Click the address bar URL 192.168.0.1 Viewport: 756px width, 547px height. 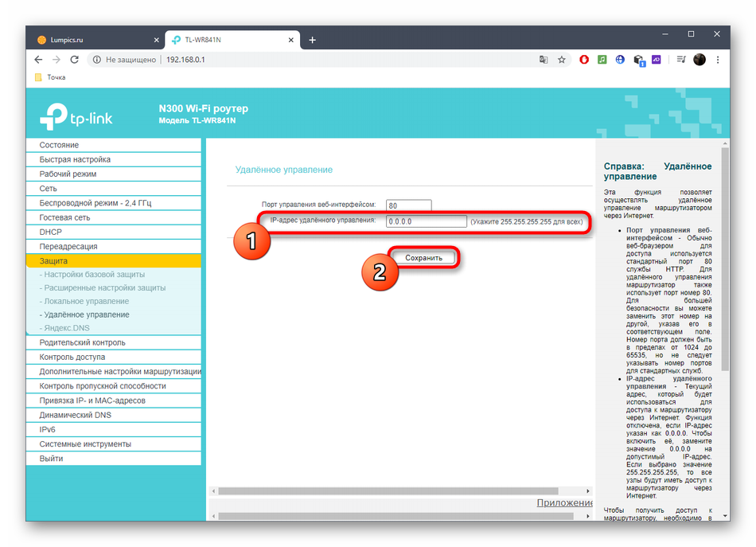tap(185, 60)
